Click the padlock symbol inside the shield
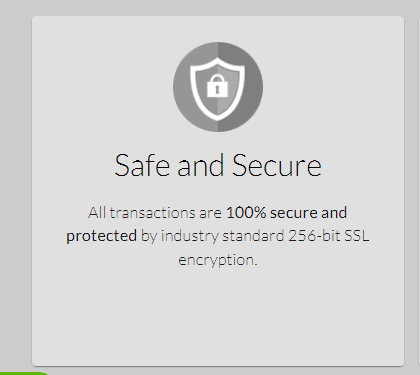The image size is (420, 375). 217,86
